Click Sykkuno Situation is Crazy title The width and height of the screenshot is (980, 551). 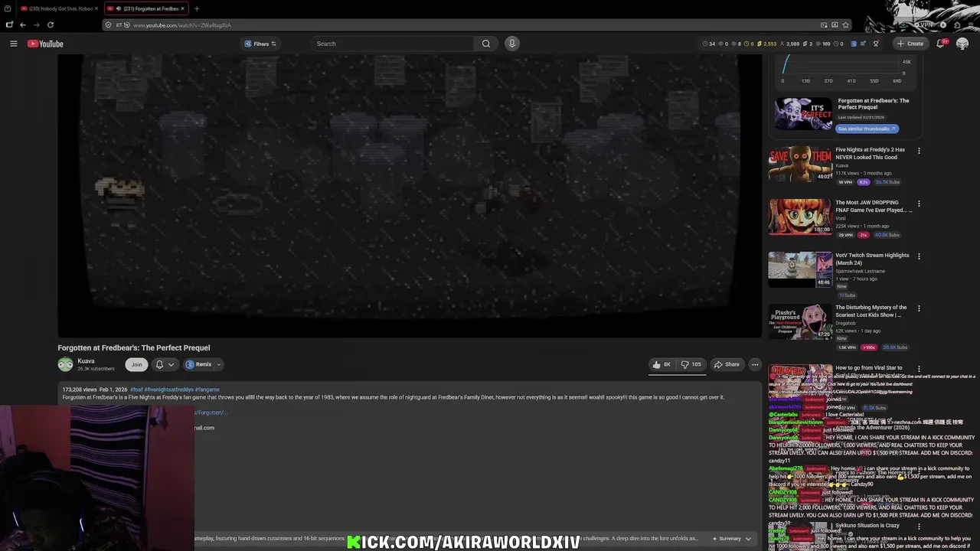pyautogui.click(x=867, y=526)
